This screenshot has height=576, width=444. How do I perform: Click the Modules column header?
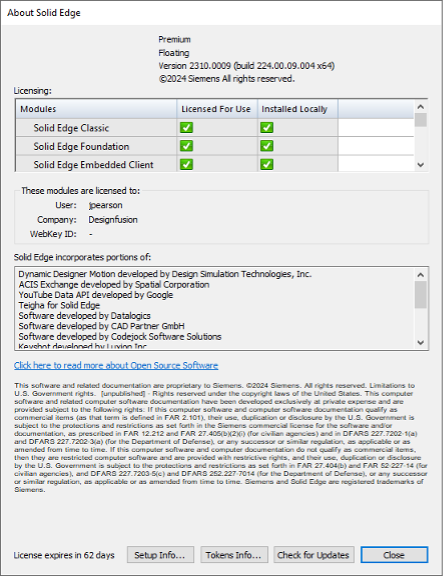(x=96, y=109)
